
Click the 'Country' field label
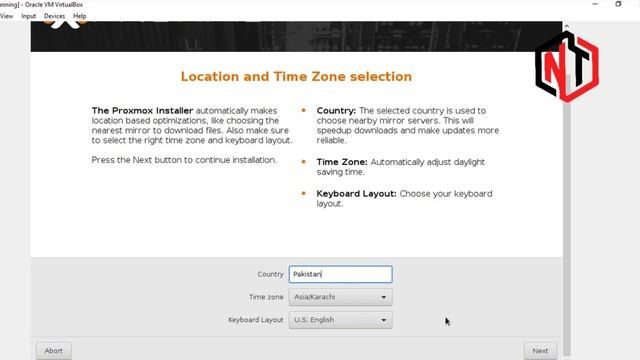coord(270,274)
